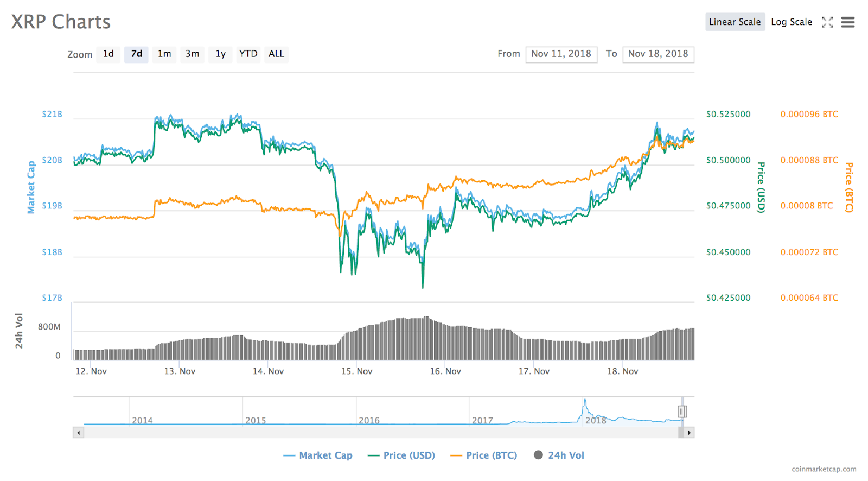Screen dimensions: 868x481
Task: Click the 15. Nov axis label
Action: pyautogui.click(x=357, y=371)
